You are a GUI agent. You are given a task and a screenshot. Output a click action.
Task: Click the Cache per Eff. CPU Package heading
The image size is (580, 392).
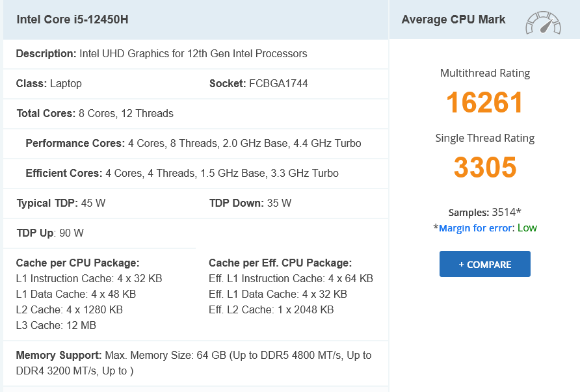(x=280, y=263)
